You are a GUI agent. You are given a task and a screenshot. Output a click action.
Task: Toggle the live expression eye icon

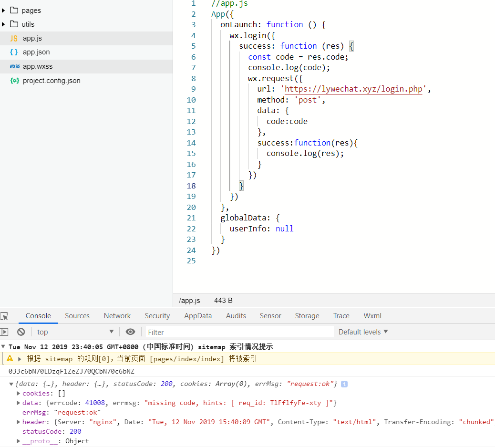(x=130, y=332)
